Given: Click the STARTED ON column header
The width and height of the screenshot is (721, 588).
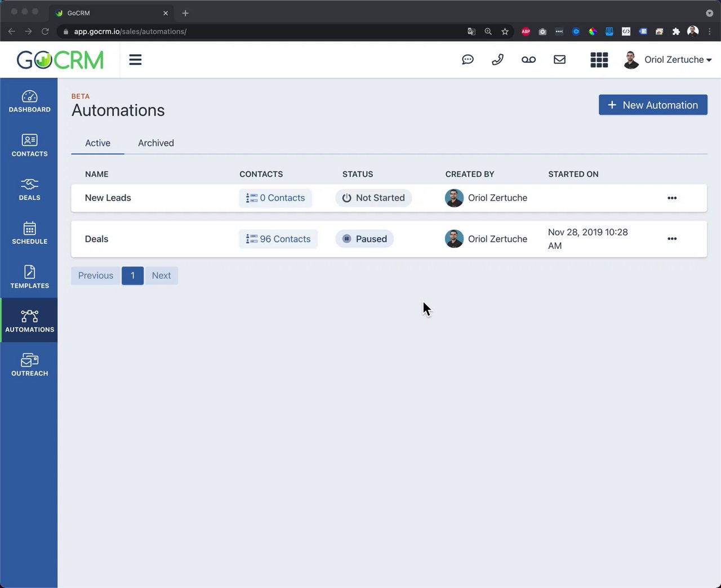Looking at the screenshot, I should pos(573,174).
